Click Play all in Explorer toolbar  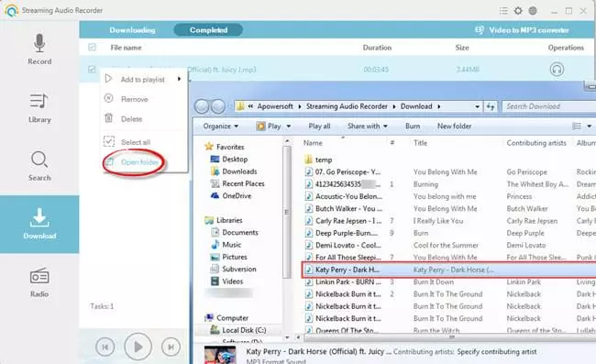click(319, 127)
